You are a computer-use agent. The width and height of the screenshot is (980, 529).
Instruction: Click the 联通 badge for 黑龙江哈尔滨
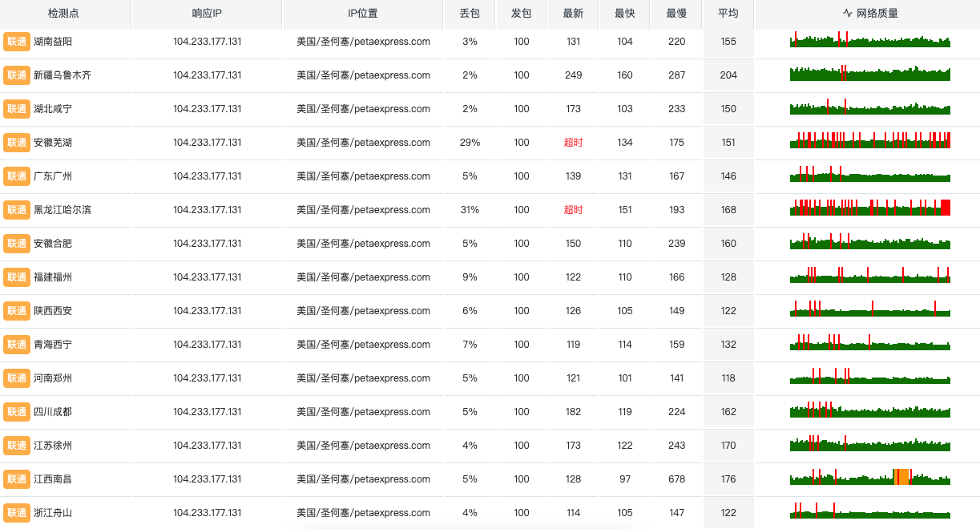pyautogui.click(x=16, y=210)
